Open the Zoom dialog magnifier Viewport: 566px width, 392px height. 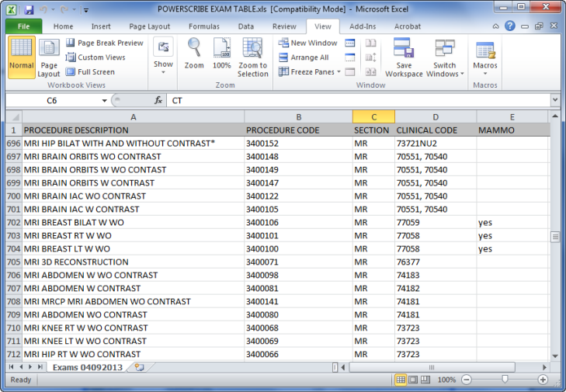[x=194, y=54]
